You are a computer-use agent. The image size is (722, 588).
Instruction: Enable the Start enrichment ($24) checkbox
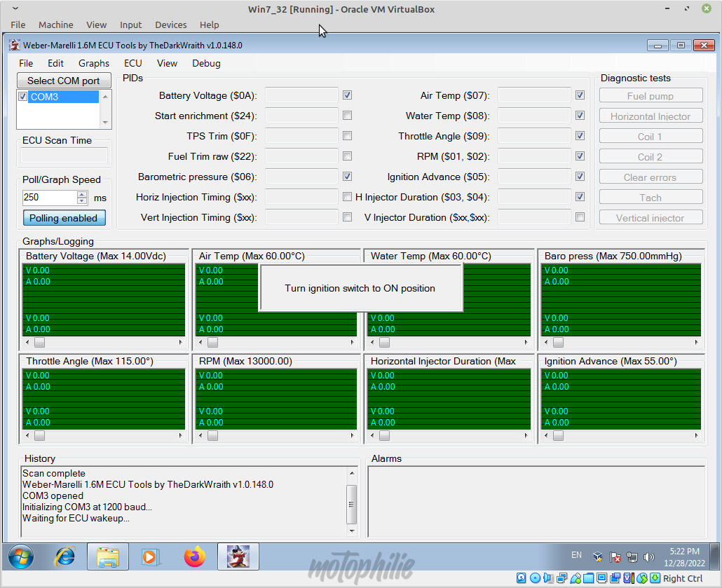(x=347, y=116)
